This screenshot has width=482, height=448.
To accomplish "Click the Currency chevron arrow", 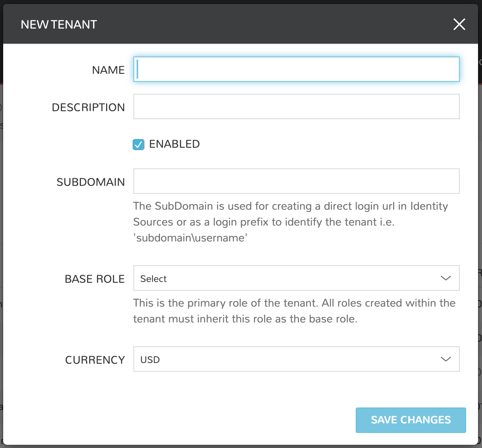I will 445,359.
